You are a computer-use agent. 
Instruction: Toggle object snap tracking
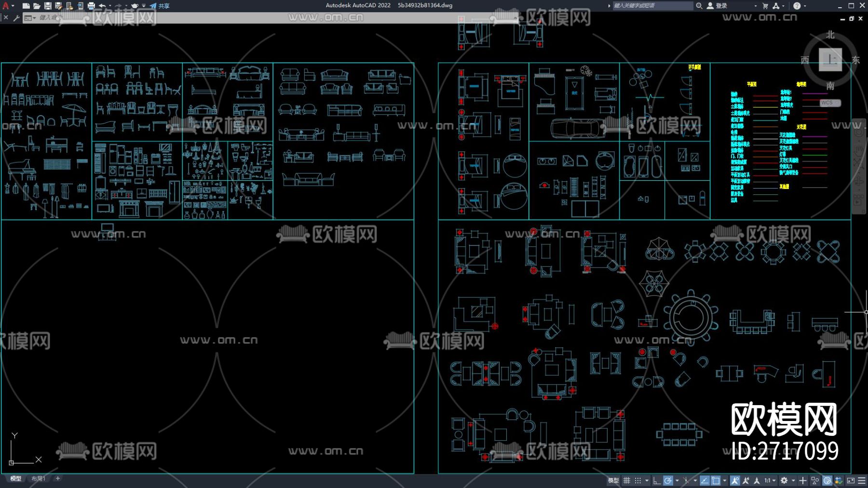[x=705, y=480]
